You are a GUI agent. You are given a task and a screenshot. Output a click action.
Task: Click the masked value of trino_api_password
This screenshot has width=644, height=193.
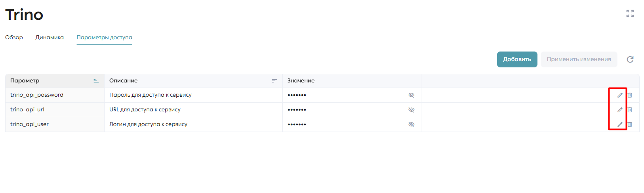pos(297,95)
